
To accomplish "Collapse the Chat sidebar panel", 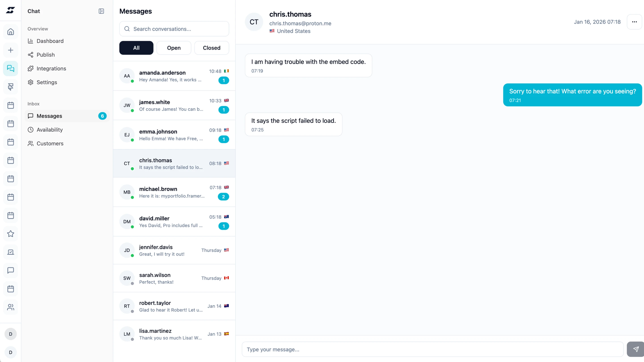I will point(101,11).
